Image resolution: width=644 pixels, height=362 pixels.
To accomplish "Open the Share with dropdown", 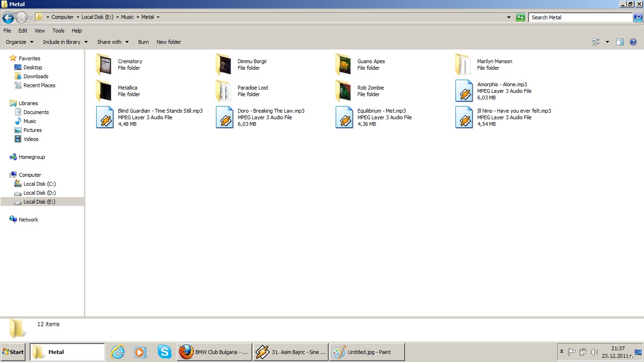I will [113, 42].
